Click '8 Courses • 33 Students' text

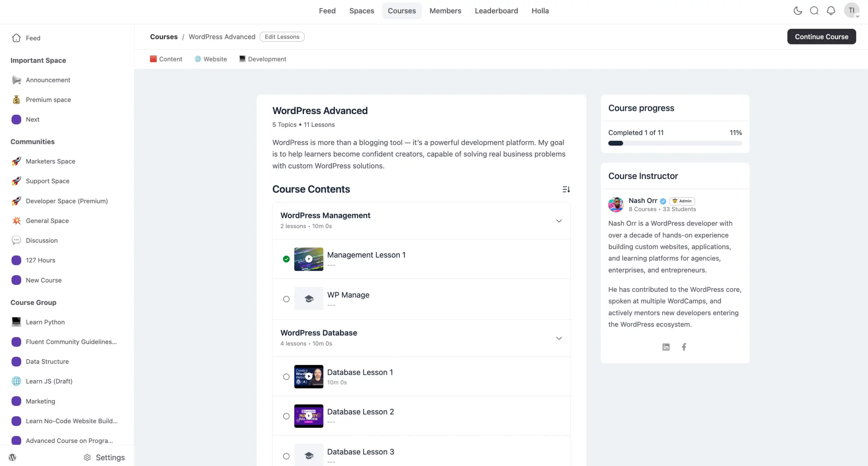(662, 209)
